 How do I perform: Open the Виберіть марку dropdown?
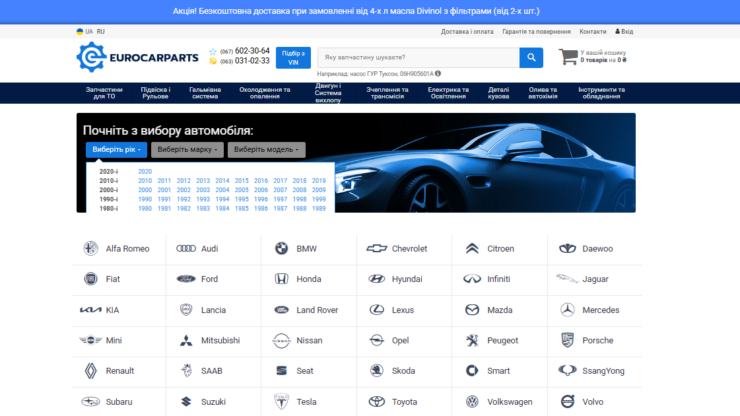(x=187, y=150)
